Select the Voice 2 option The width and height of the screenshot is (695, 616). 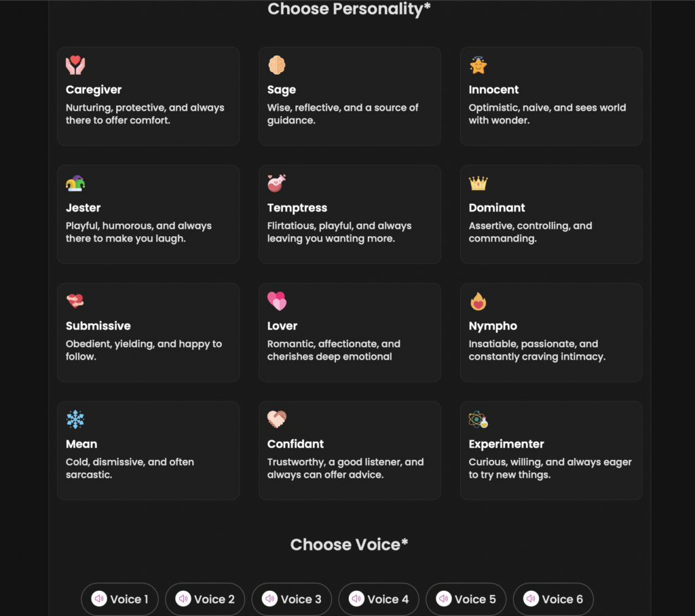pyautogui.click(x=205, y=599)
